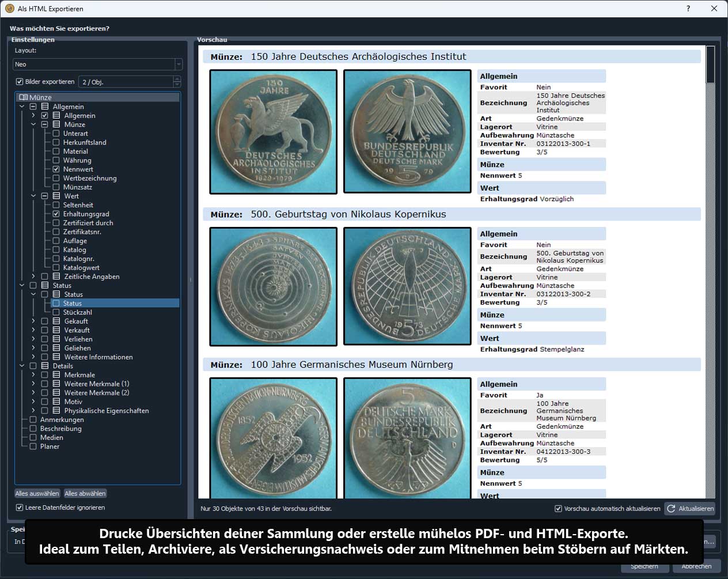728x579 pixels.
Task: Click the help question mark icon
Action: 688,9
